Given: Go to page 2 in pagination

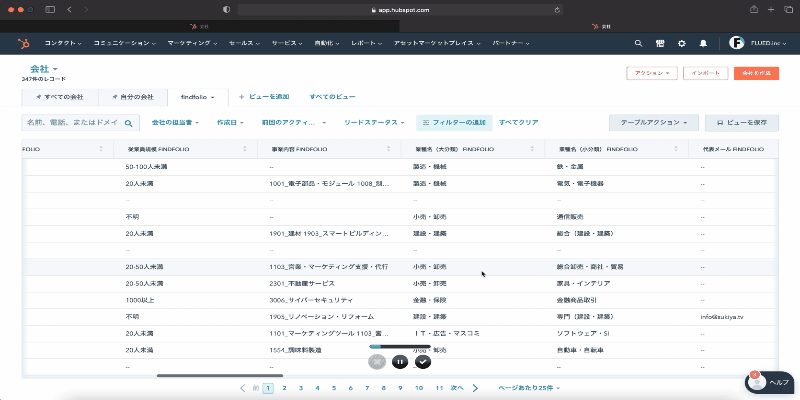Looking at the screenshot, I should [284, 387].
